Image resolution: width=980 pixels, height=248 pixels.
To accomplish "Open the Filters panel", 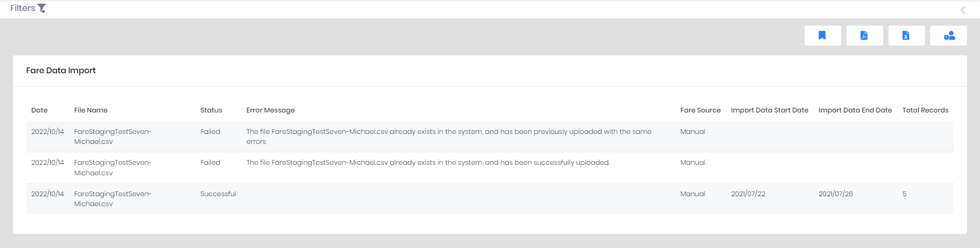I will coord(28,8).
